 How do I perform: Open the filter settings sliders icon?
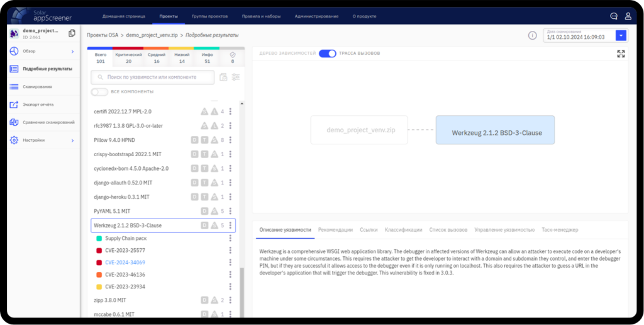point(236,77)
